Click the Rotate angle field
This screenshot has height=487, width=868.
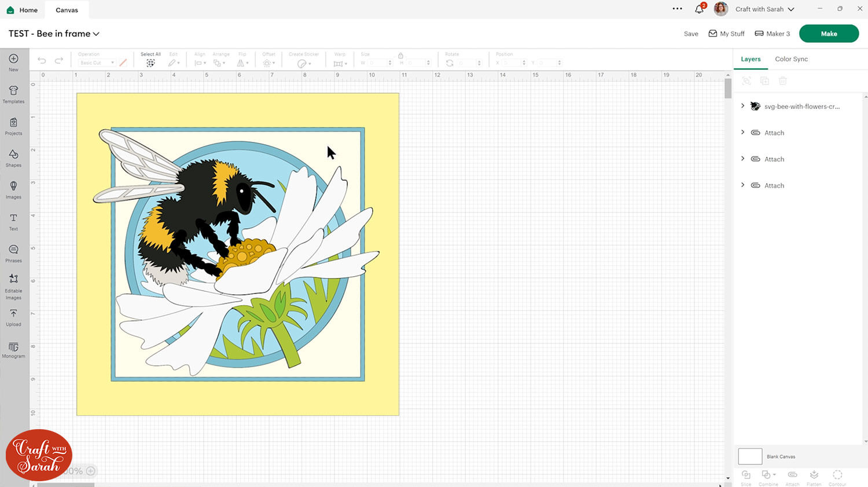pyautogui.click(x=470, y=63)
